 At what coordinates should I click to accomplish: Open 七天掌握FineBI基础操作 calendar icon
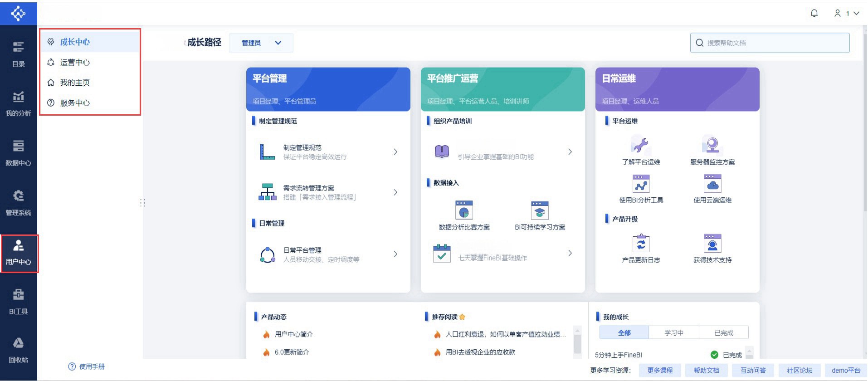442,254
